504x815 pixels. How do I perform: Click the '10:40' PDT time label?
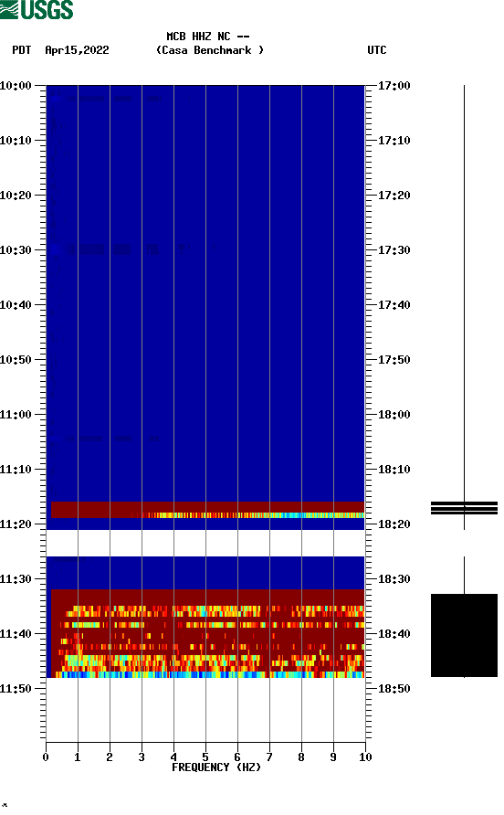(x=16, y=304)
